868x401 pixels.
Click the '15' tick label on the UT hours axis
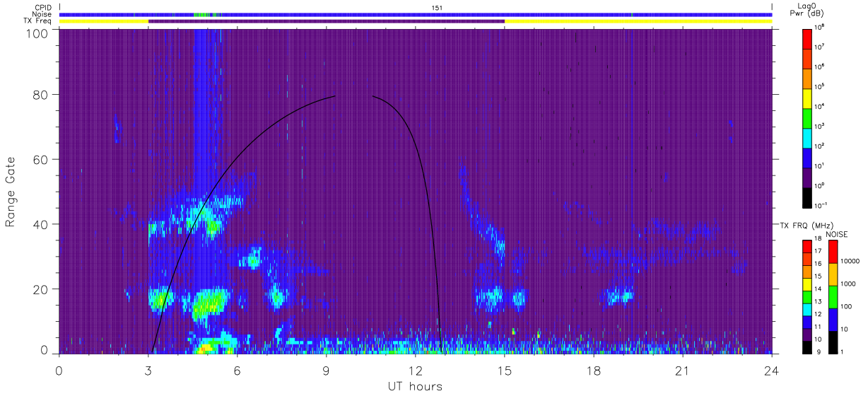505,371
